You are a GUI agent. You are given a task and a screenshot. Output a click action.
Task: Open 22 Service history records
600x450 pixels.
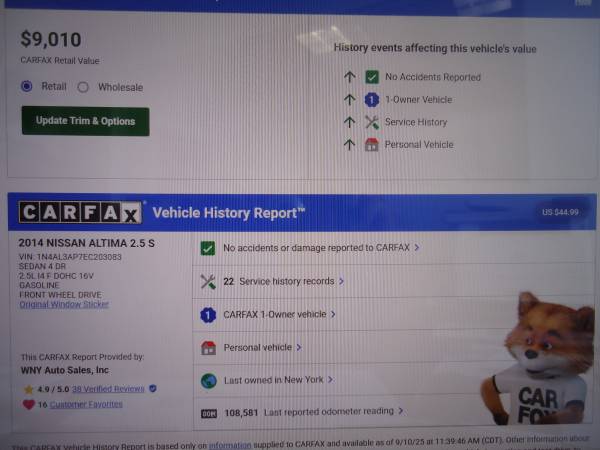click(279, 281)
